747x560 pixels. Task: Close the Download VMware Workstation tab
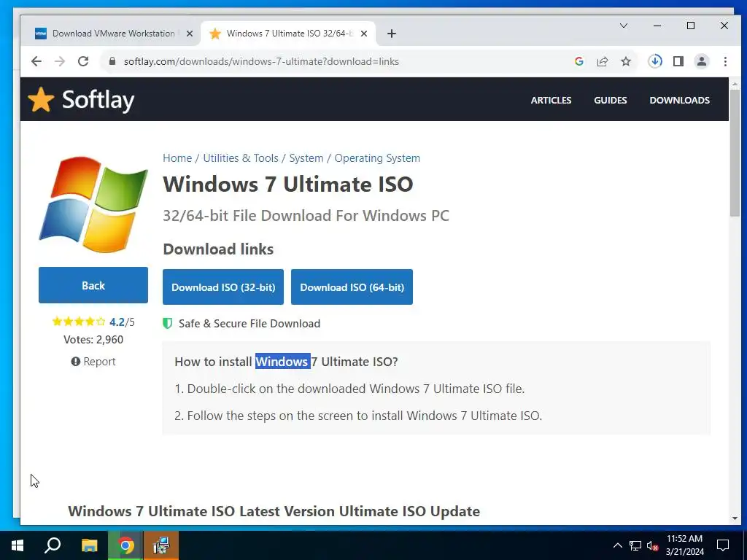[190, 34]
